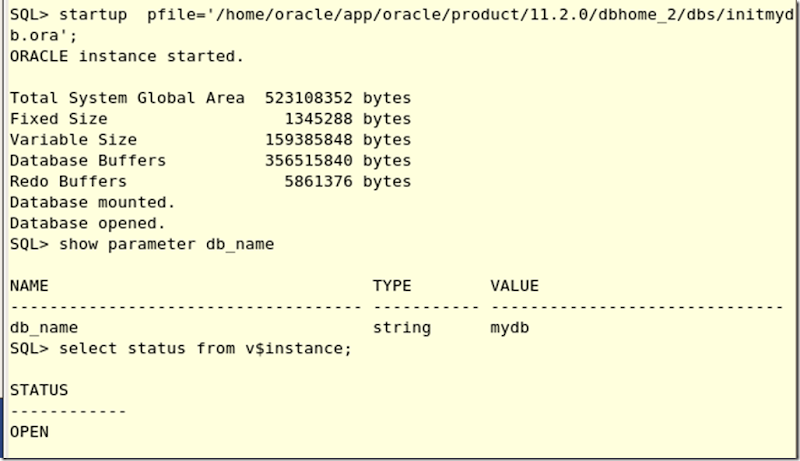The height and width of the screenshot is (461, 800).
Task: Click the 'Total System Global Area' label
Action: (x=126, y=98)
